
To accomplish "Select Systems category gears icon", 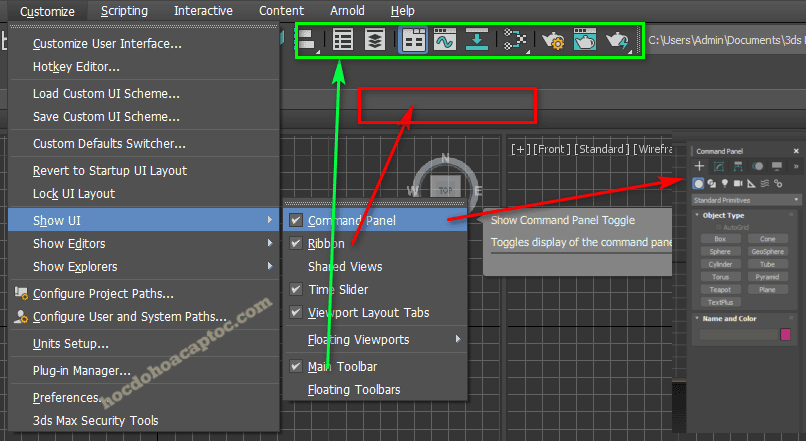I will tap(778, 183).
